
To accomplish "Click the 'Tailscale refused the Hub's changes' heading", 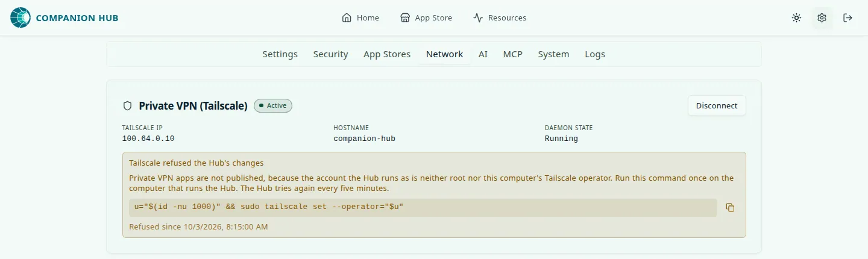I will click(x=197, y=163).
